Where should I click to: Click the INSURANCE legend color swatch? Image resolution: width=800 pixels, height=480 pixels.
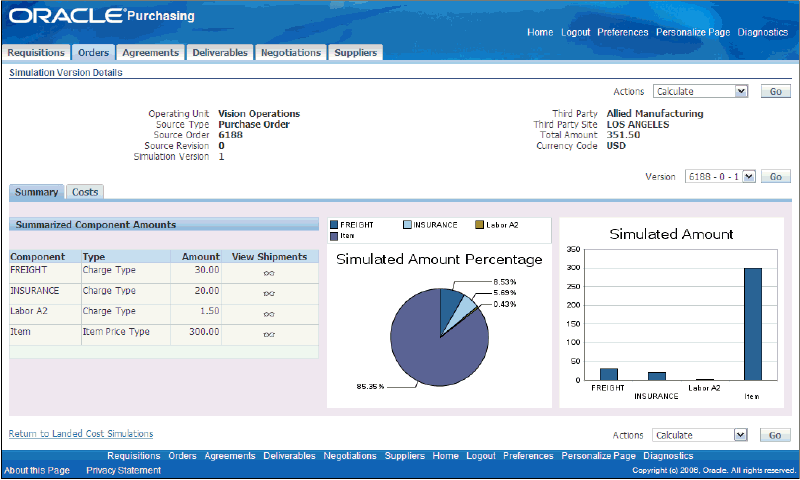point(407,224)
